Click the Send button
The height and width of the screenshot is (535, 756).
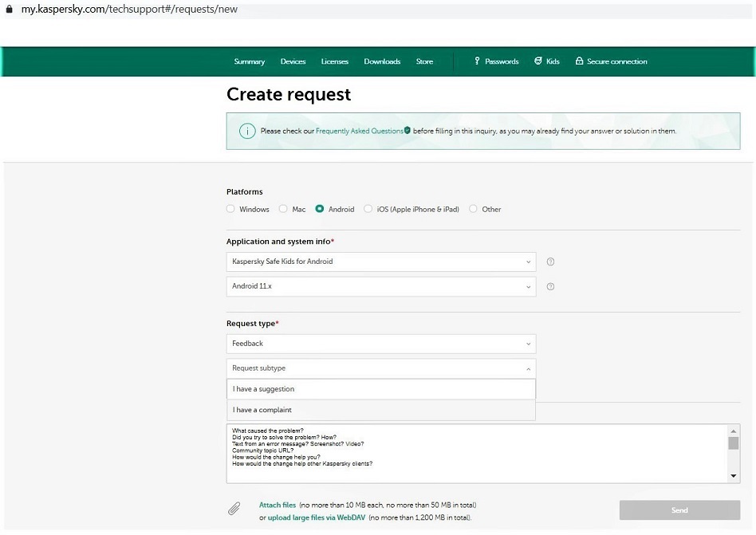tap(679, 510)
